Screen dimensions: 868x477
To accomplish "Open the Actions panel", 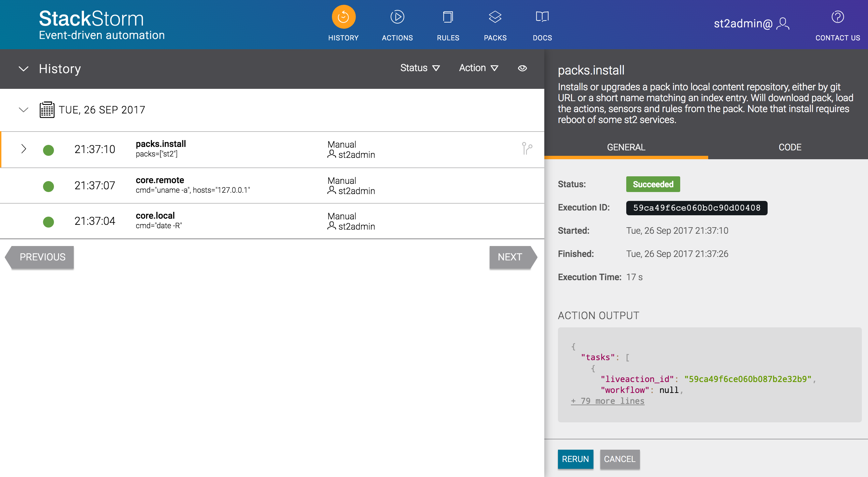I will pyautogui.click(x=397, y=24).
